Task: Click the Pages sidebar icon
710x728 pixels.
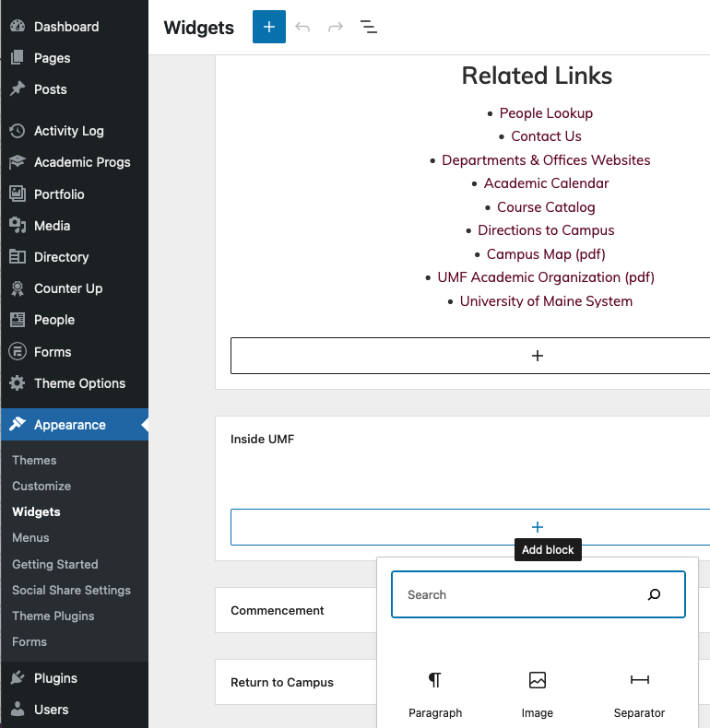Action: (x=18, y=57)
